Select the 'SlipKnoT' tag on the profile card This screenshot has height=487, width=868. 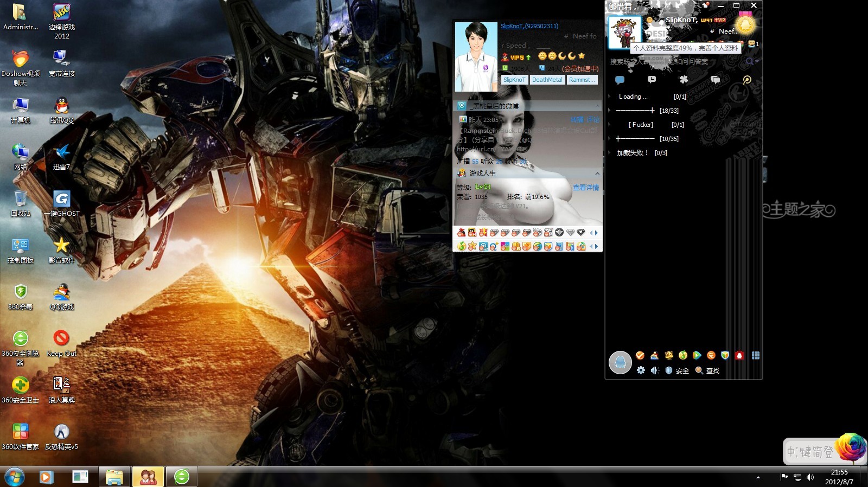514,80
